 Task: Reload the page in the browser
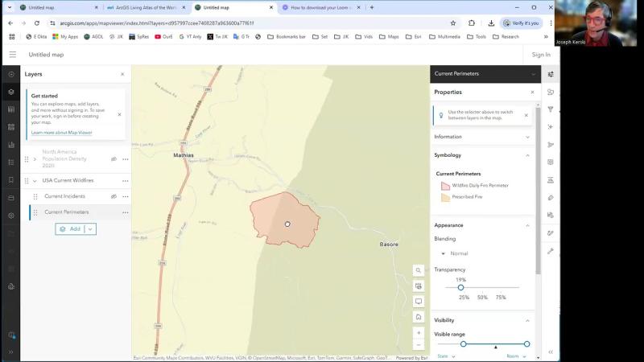[x=37, y=23]
